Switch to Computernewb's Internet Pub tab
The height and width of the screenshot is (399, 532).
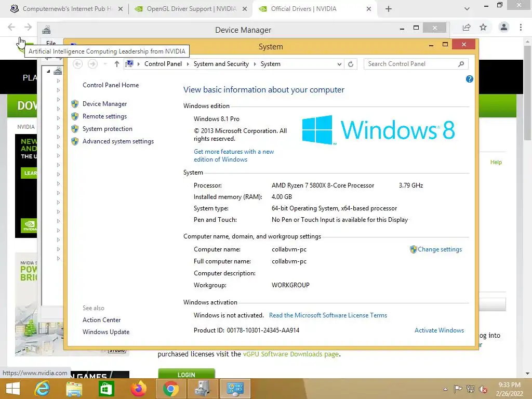point(66,9)
